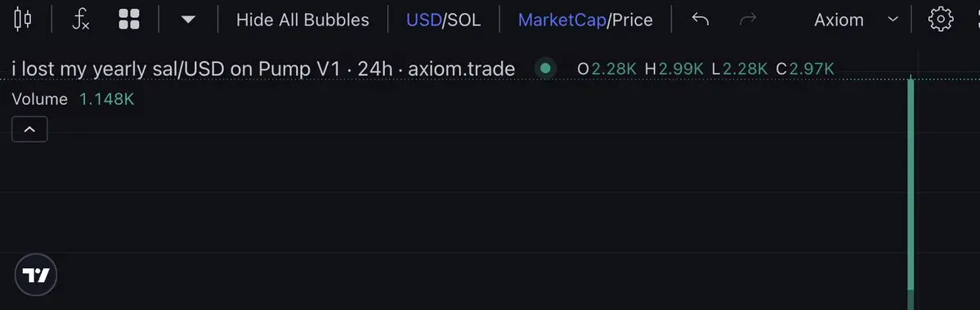
Task: Select Price display mode
Action: (x=633, y=20)
